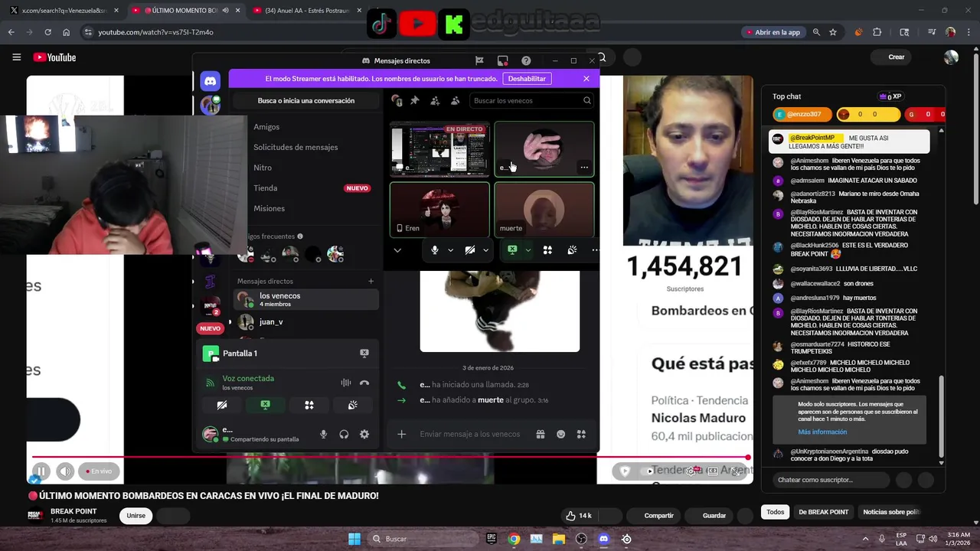Image resolution: width=980 pixels, height=551 pixels.
Task: Show member list of los venecos
Action: 456,100
